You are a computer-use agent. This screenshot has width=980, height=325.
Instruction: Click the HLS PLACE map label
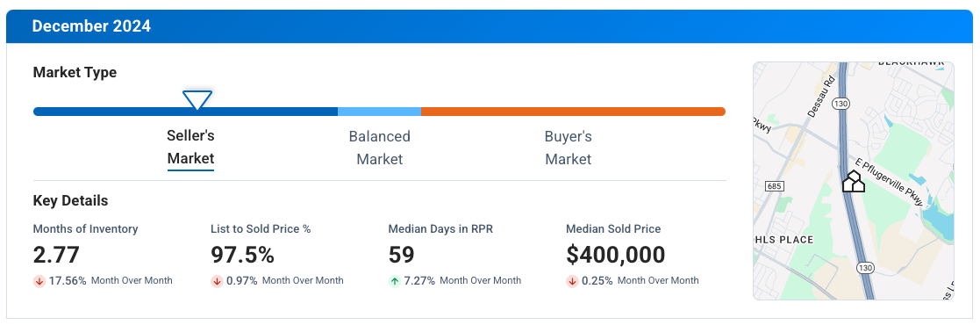coord(783,240)
